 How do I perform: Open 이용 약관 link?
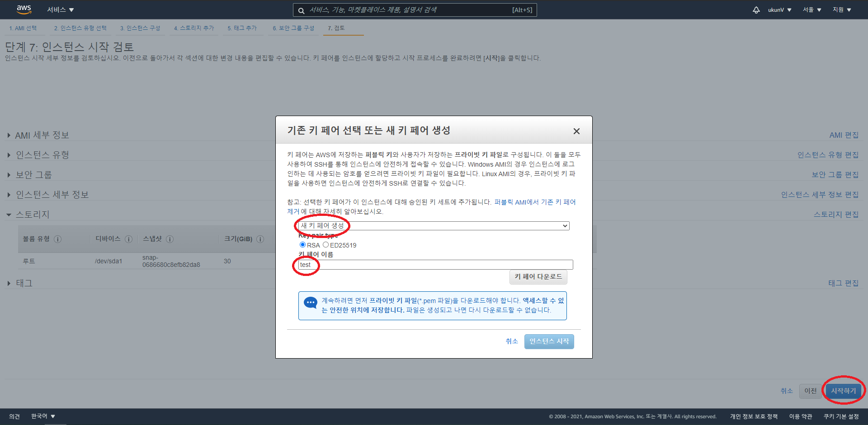click(x=801, y=416)
